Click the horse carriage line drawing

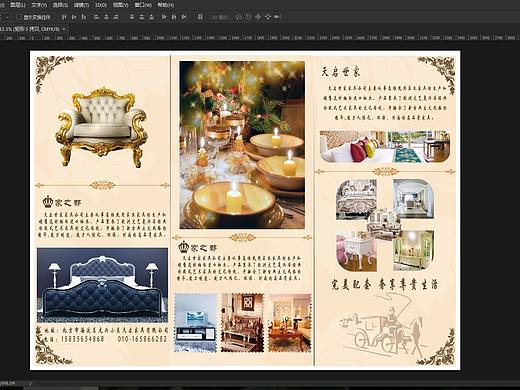tap(382, 325)
